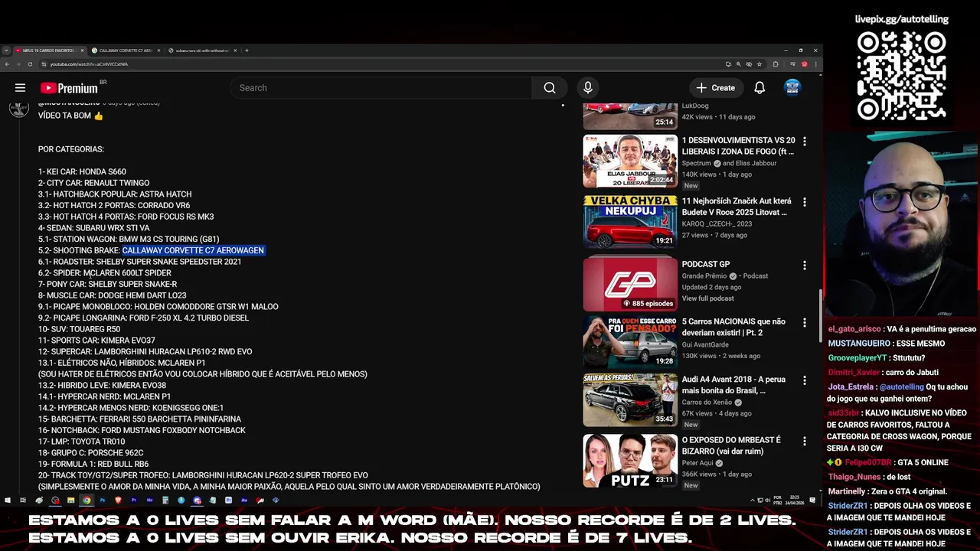Open Photoshop from the taskbar
The width and height of the screenshot is (980, 551).
coord(103,500)
